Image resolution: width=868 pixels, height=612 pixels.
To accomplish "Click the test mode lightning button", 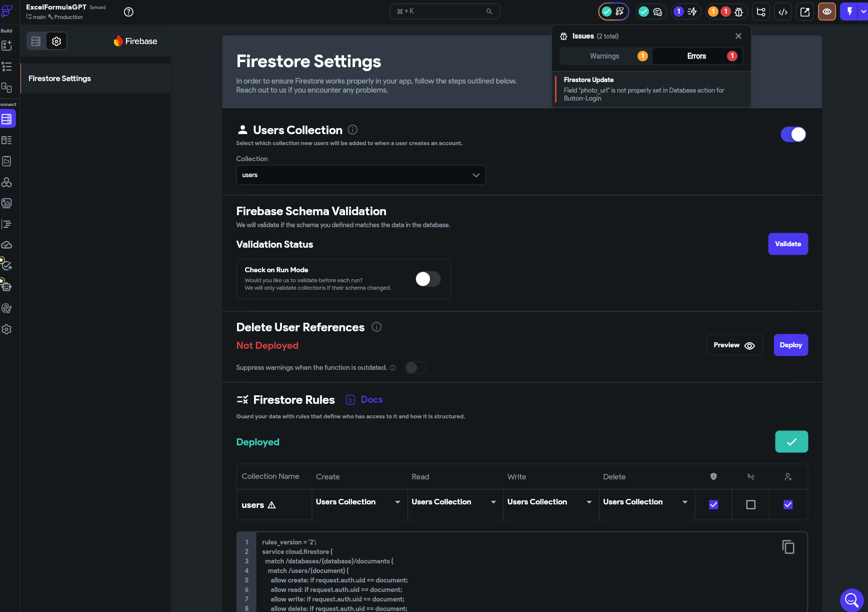I will [849, 12].
